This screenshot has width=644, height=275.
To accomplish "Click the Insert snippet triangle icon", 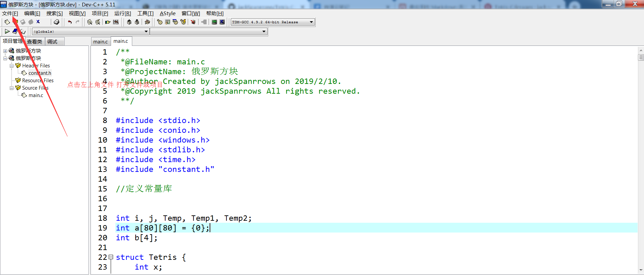I will point(7,31).
